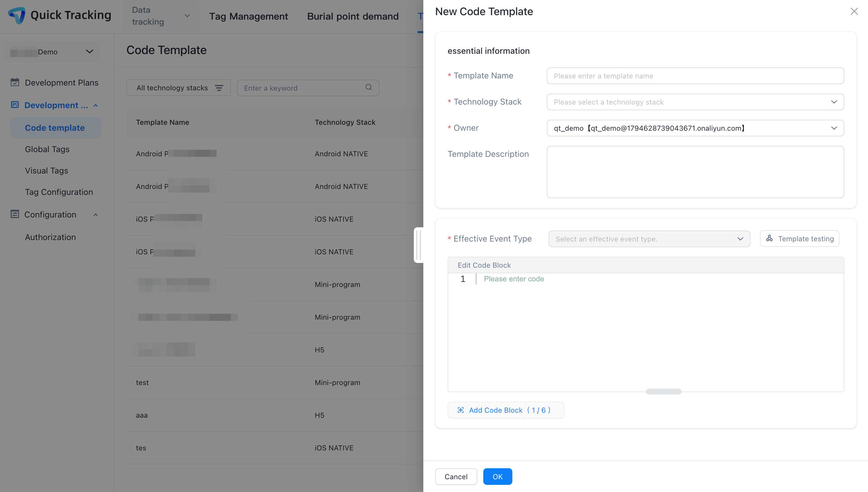868x492 pixels.
Task: Open the Technology Stack dropdown
Action: (695, 102)
